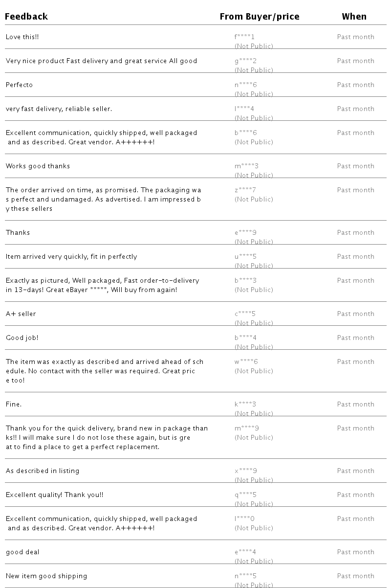This screenshot has width=391, height=588.
Task: Click "Works good thanks" feedback
Action: 38,166
